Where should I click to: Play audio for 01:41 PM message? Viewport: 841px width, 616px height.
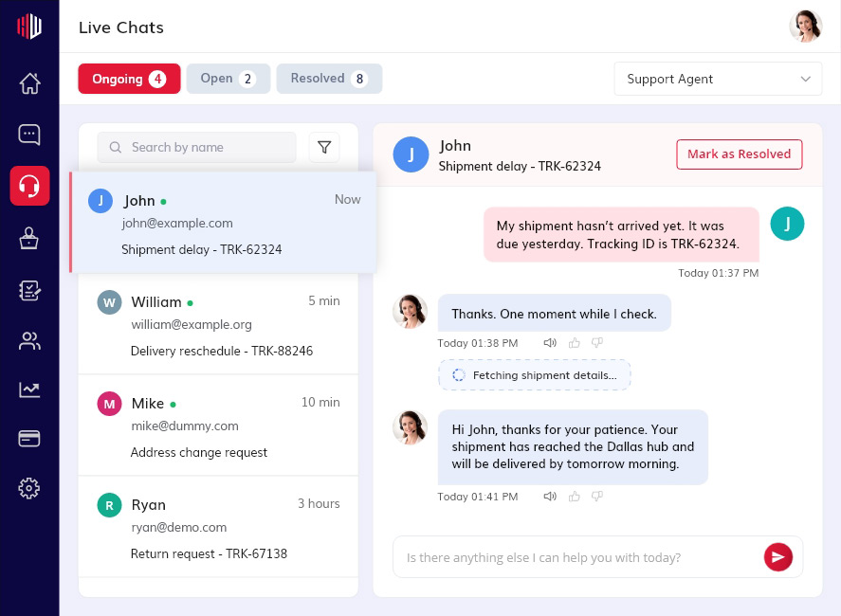(550, 497)
